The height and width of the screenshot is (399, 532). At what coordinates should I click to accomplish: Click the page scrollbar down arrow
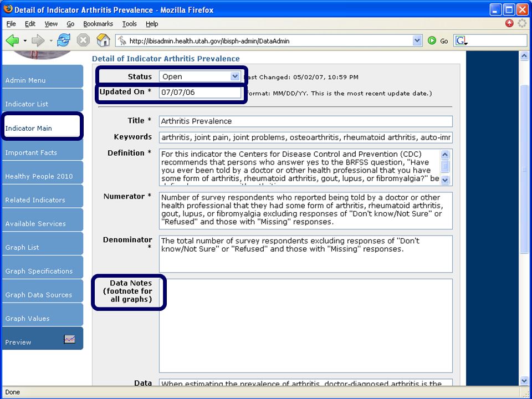pos(524,381)
